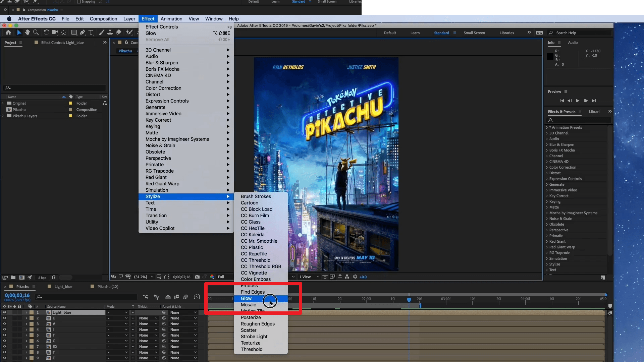The width and height of the screenshot is (644, 362).
Task: Expand Blur & Sharpen in Effects & Presets
Action: pos(547,144)
